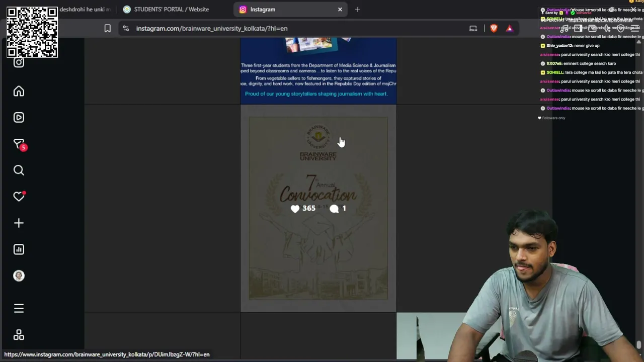This screenshot has width=644, height=362.
Task: Open the profile avatar in sidebar
Action: click(x=19, y=276)
